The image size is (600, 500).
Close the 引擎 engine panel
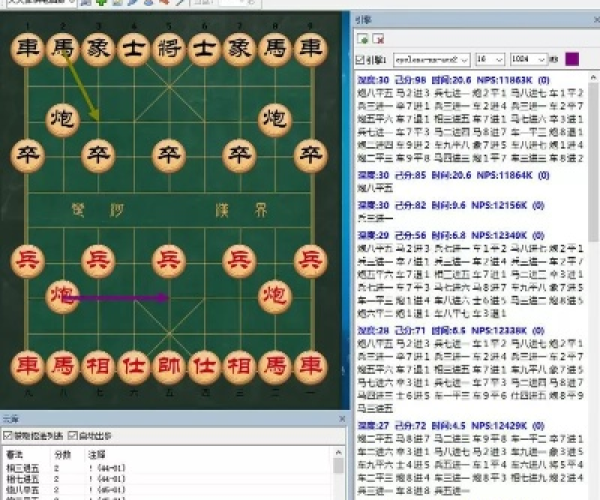pos(596,20)
